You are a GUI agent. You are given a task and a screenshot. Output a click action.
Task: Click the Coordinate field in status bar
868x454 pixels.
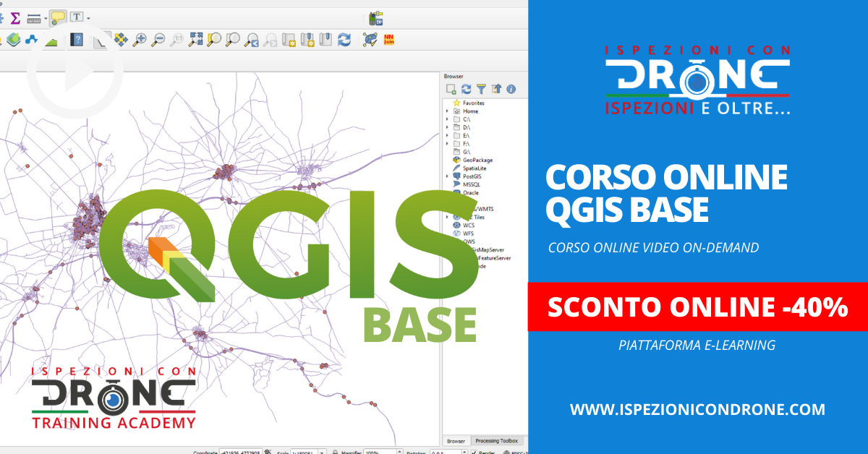point(240,452)
